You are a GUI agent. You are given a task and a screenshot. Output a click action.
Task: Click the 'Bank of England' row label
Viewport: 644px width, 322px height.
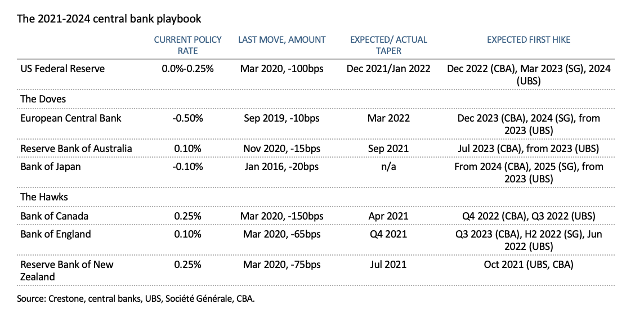55,234
